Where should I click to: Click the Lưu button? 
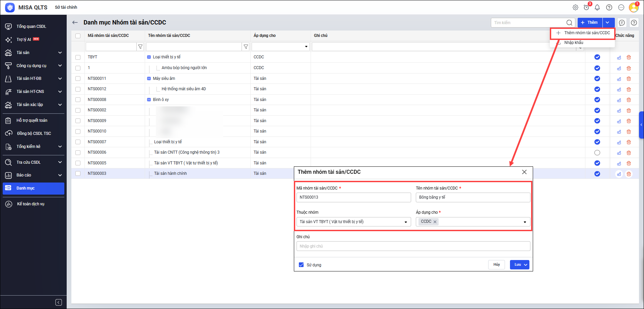click(x=517, y=265)
